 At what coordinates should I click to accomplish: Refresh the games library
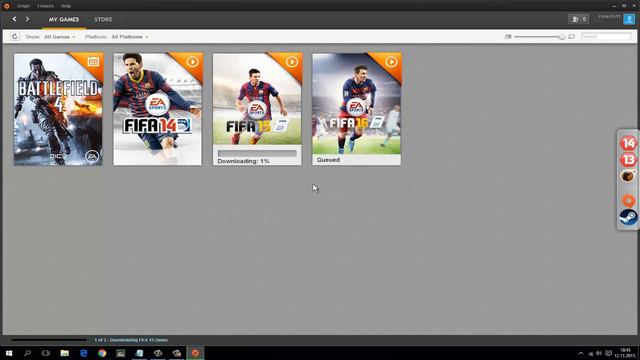14,36
